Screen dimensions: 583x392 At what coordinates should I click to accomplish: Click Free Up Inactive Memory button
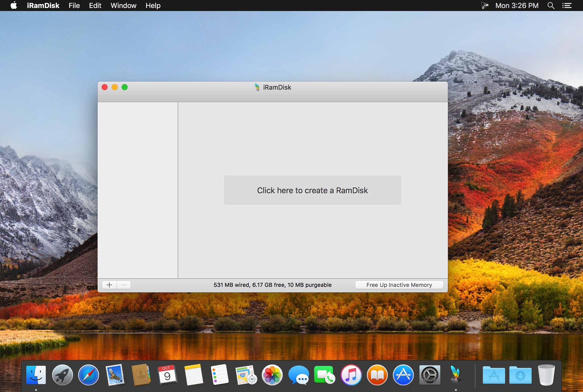click(x=399, y=285)
